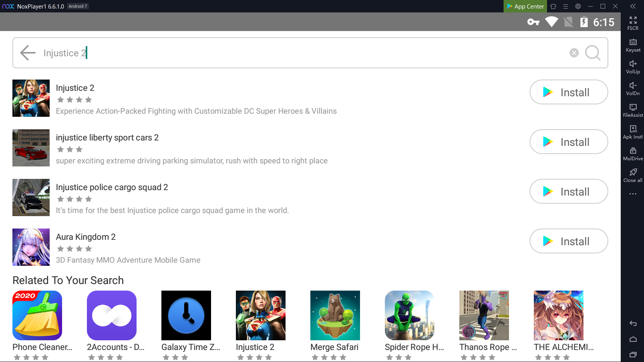Open Injustice 2 icon in related apps

click(x=261, y=315)
